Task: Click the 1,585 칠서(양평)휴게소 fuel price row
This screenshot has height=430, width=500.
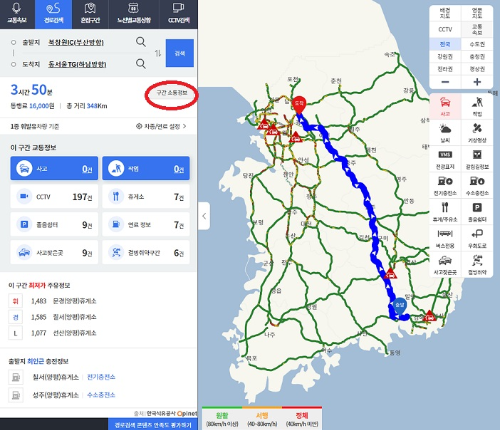Action: click(x=53, y=317)
